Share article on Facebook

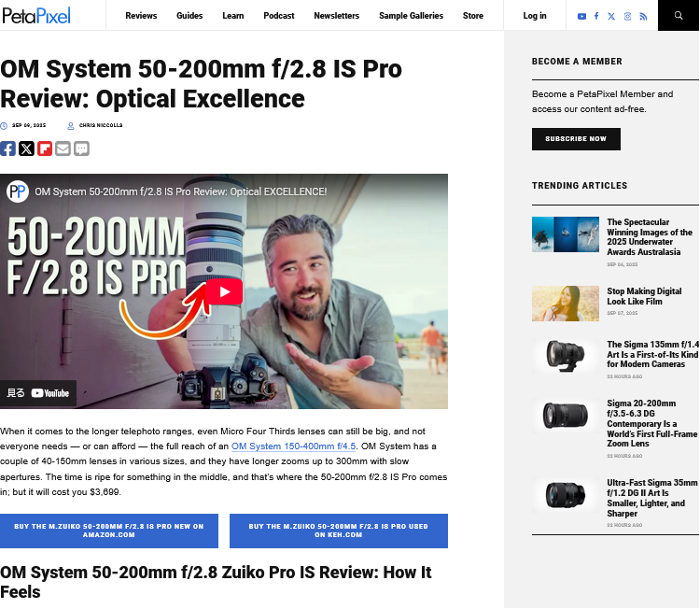(7, 149)
